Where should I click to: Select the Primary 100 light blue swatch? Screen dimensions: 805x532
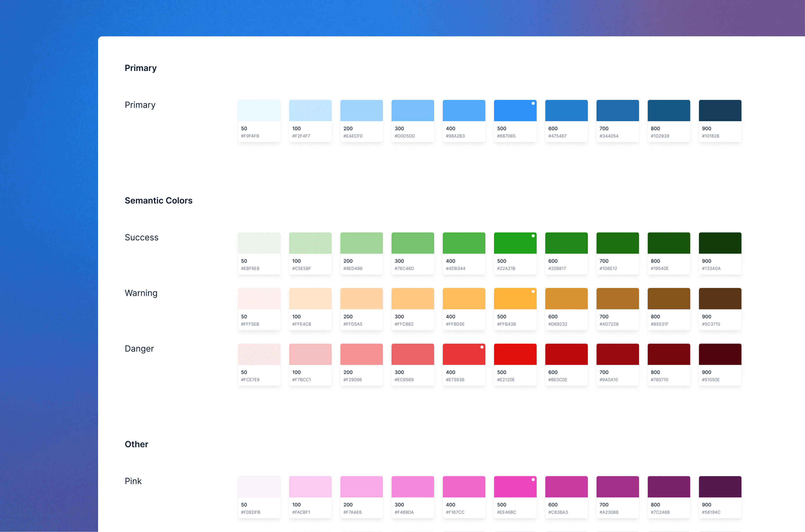[x=310, y=111]
